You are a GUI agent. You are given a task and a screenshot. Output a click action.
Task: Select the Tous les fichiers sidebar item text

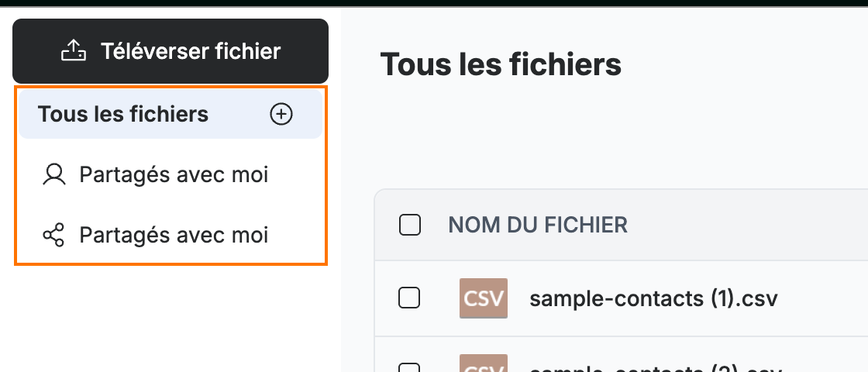click(123, 114)
